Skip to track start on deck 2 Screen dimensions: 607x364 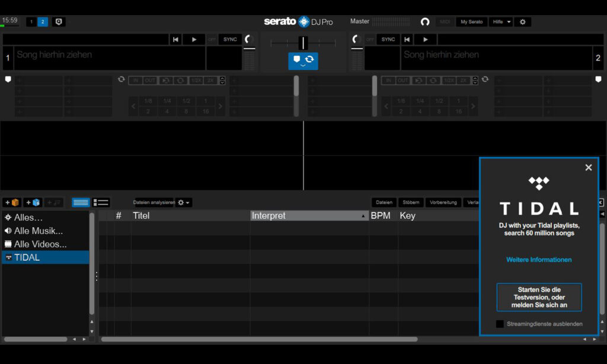[407, 39]
